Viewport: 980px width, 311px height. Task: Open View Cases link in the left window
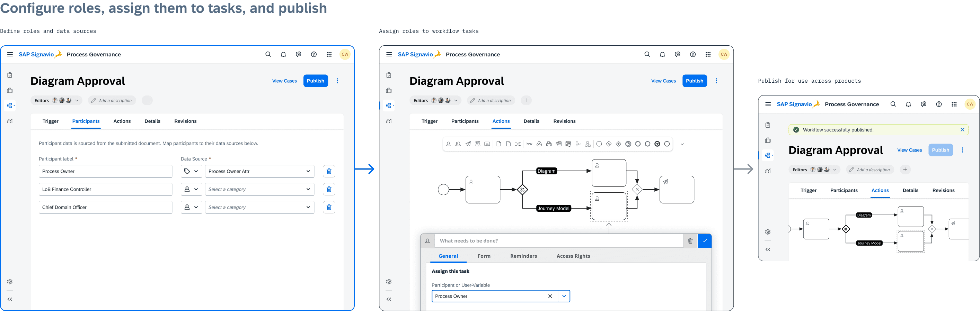coord(284,81)
